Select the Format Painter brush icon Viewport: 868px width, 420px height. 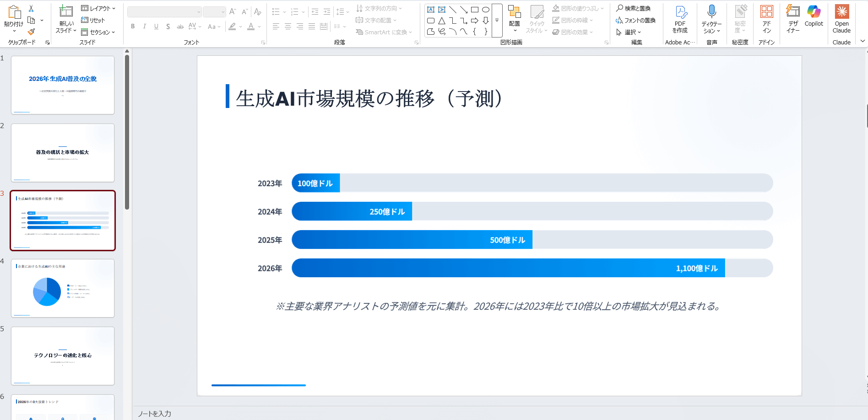pos(31,32)
